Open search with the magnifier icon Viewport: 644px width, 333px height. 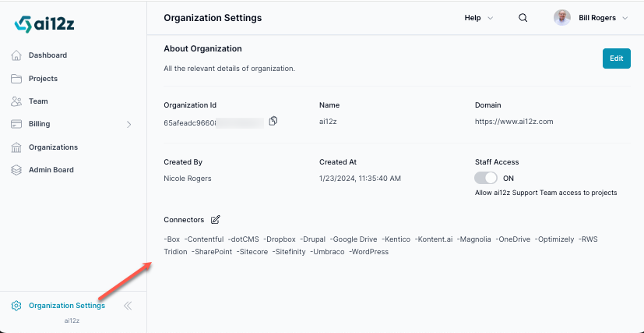pyautogui.click(x=523, y=18)
